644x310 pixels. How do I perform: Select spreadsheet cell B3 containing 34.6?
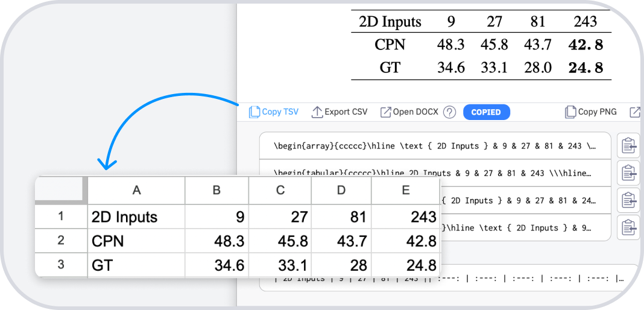point(217,265)
